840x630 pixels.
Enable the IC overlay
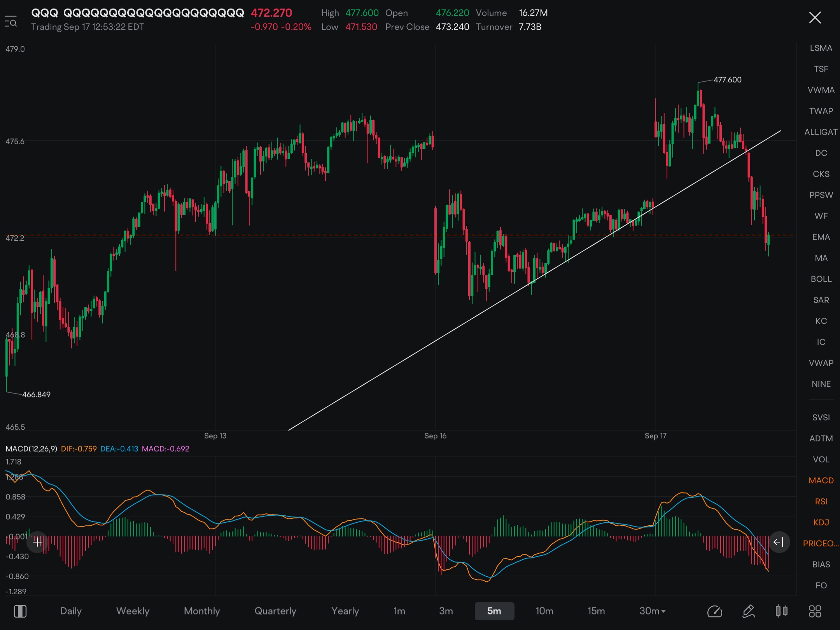[821, 342]
